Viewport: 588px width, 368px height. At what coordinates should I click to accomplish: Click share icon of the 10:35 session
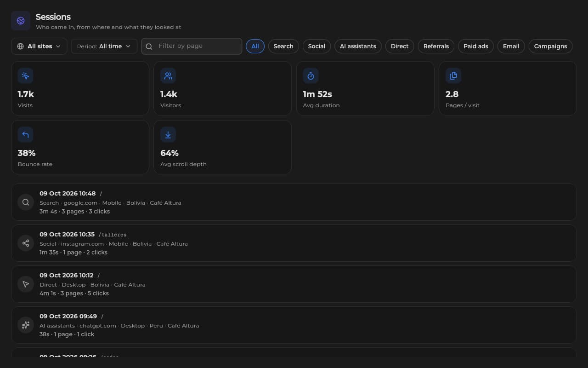click(x=26, y=243)
